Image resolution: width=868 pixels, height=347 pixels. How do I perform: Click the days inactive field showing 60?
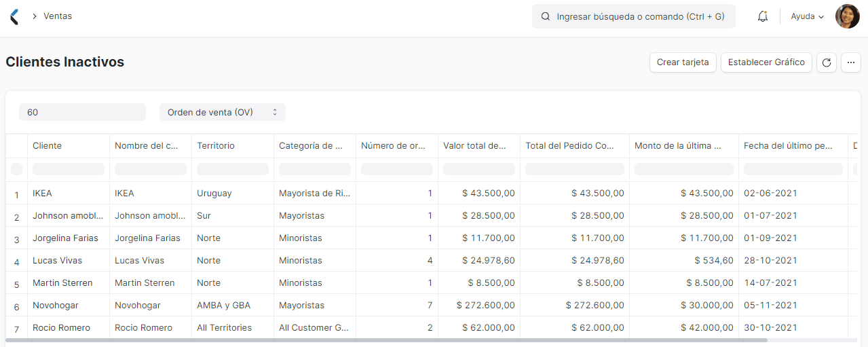pyautogui.click(x=82, y=112)
